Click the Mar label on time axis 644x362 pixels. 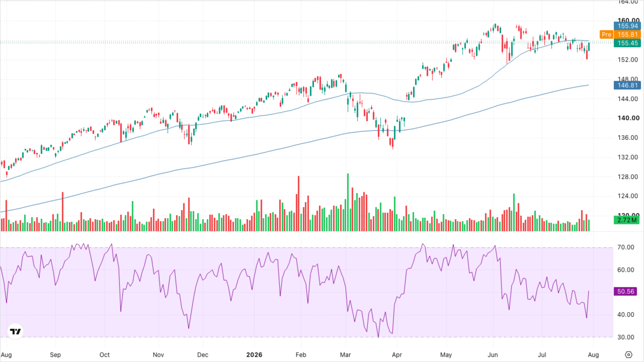tap(345, 355)
